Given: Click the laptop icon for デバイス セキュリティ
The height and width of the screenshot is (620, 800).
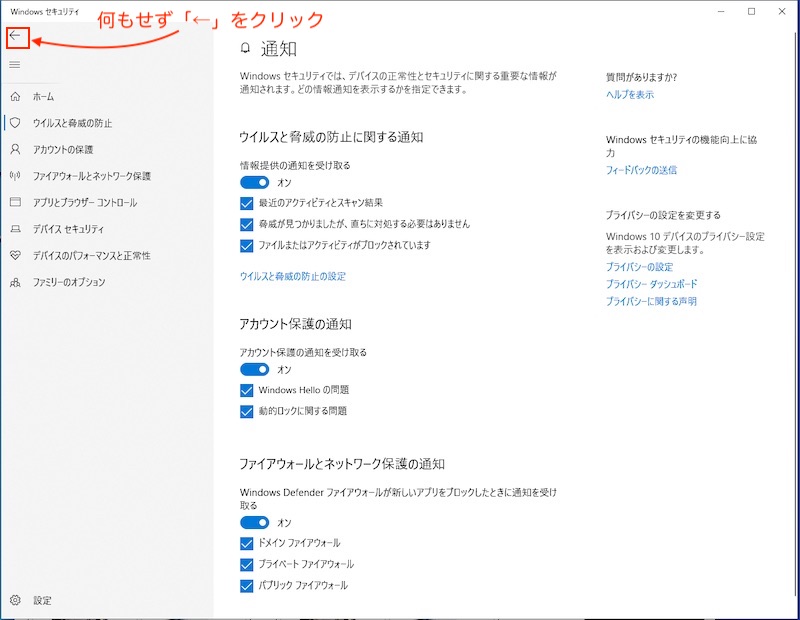Looking at the screenshot, I should [x=15, y=229].
